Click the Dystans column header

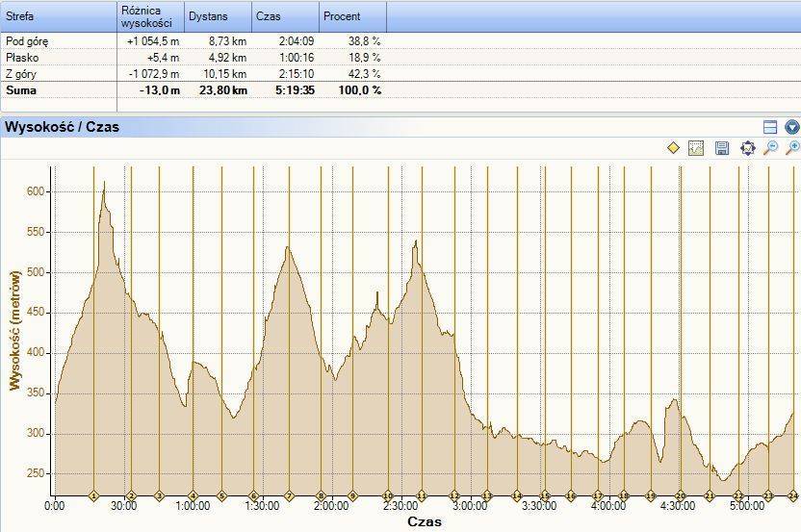pos(218,16)
